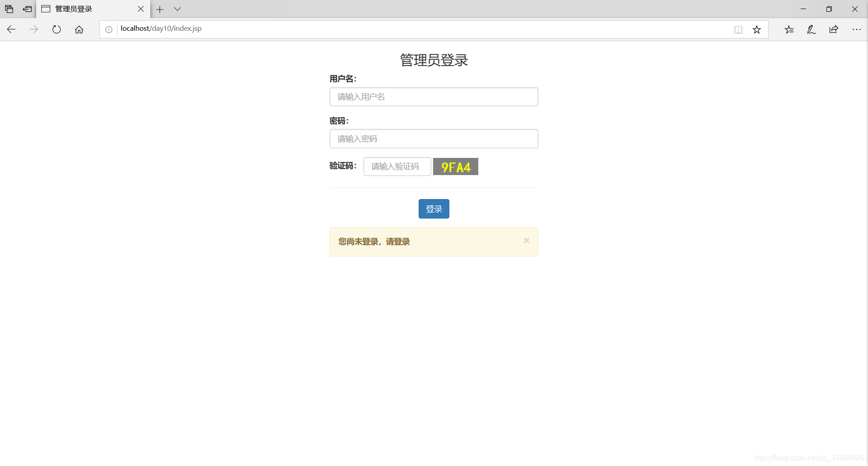Click the 密码 label
The height and width of the screenshot is (466, 868).
click(339, 121)
